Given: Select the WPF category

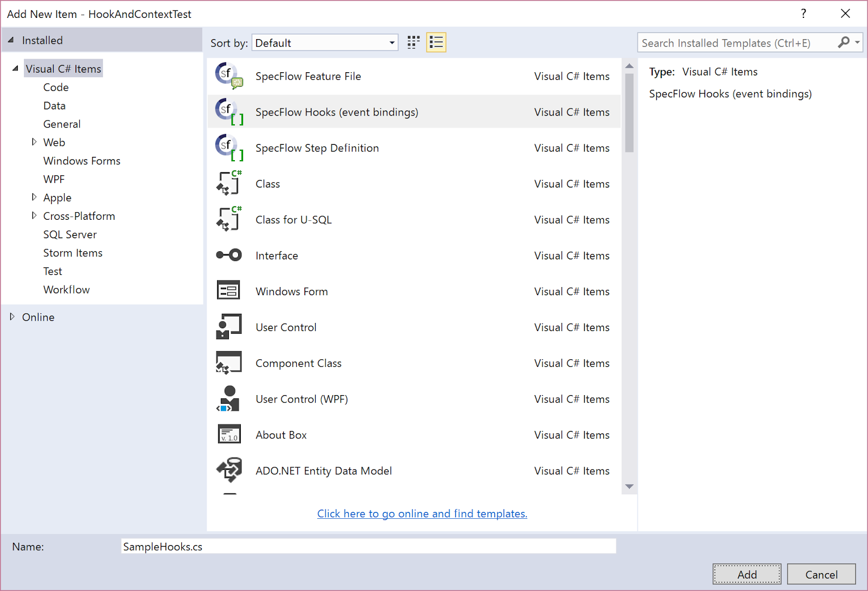Looking at the screenshot, I should pyautogui.click(x=54, y=180).
